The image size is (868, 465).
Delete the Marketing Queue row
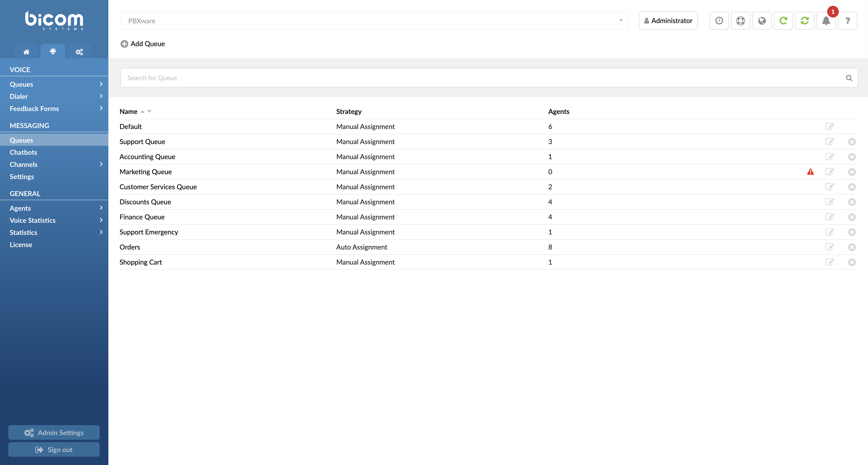tap(852, 172)
